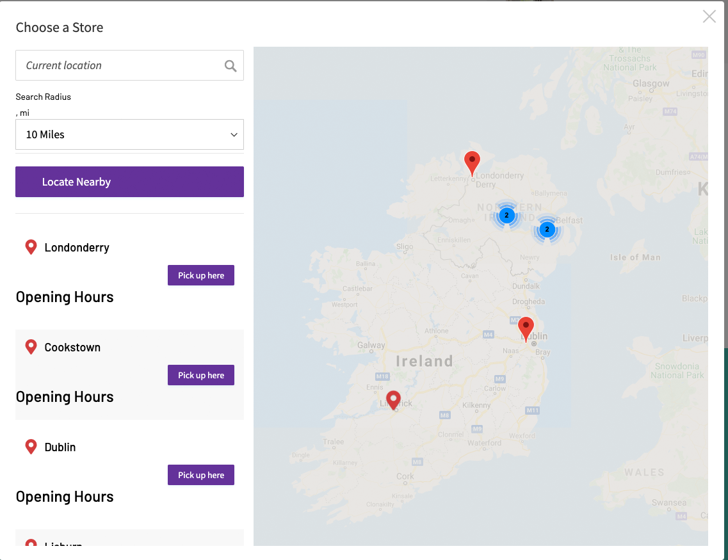This screenshot has height=560, width=728.
Task: Click the Kilkenny label on the map
Action: (x=476, y=405)
